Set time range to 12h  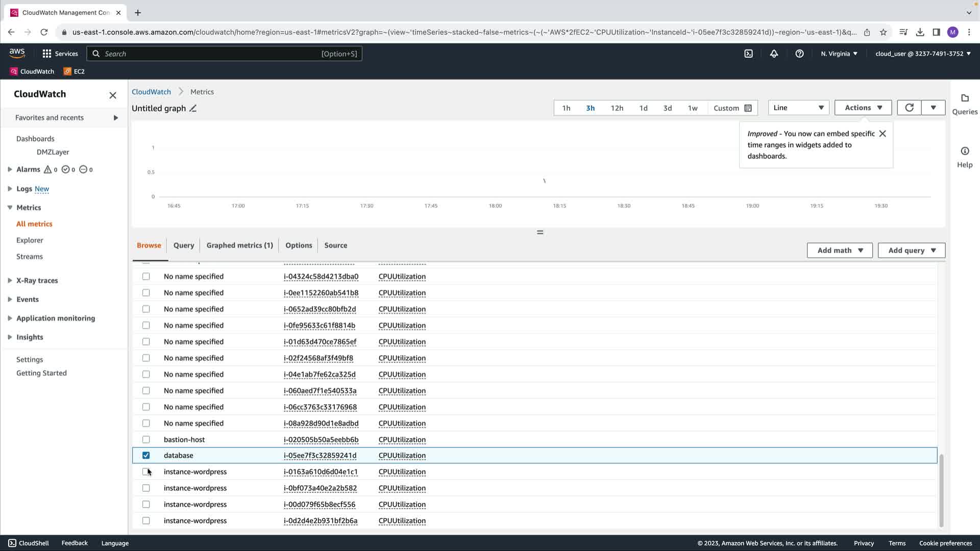click(617, 108)
